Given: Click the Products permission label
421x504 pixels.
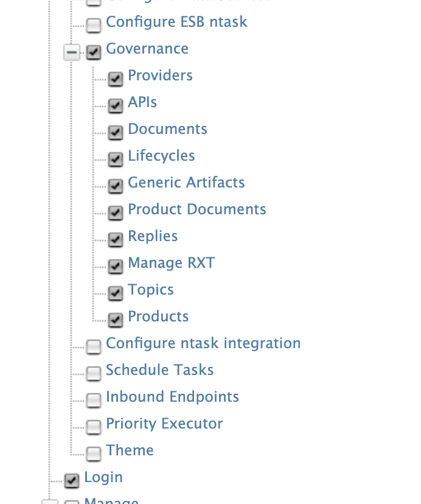Looking at the screenshot, I should point(158,317).
